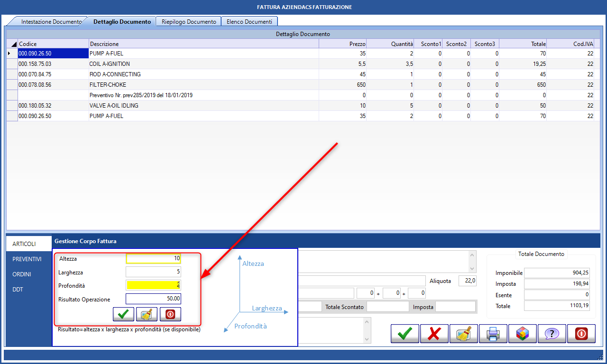Image resolution: width=607 pixels, height=364 pixels.
Task: Confirm the invoice row with large green checkmark
Action: pyautogui.click(x=405, y=334)
